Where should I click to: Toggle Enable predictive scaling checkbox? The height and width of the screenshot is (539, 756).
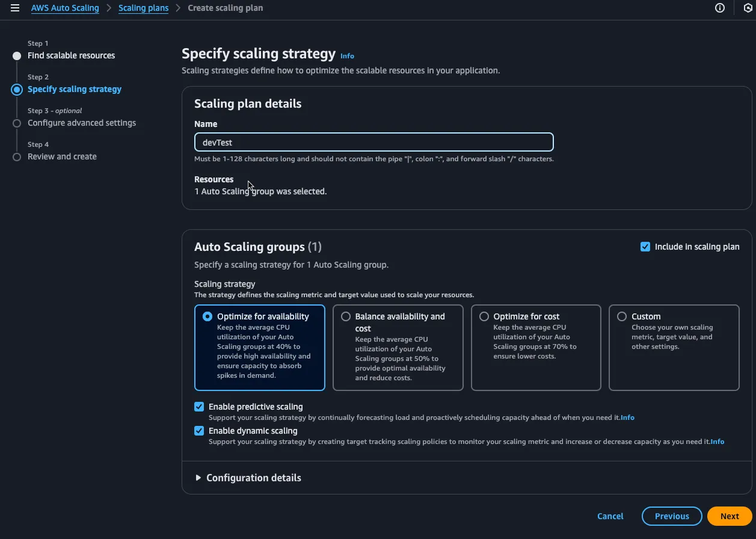[199, 407]
